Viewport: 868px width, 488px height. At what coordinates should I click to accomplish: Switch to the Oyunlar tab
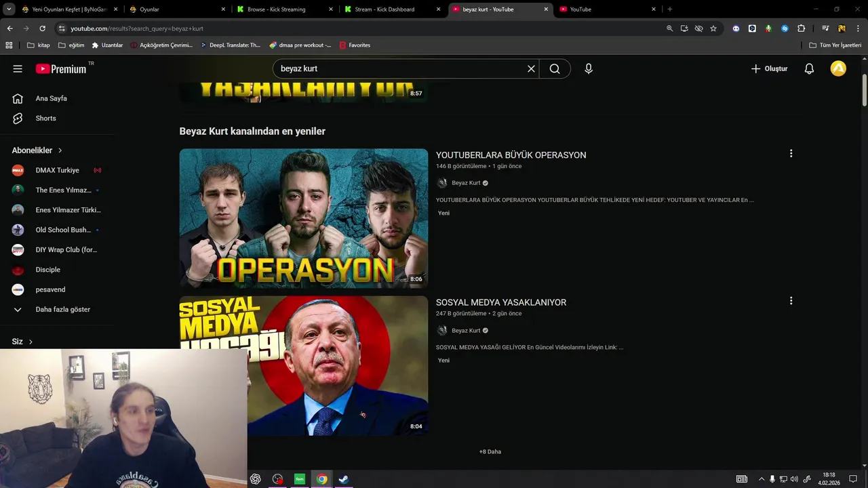pos(176,9)
